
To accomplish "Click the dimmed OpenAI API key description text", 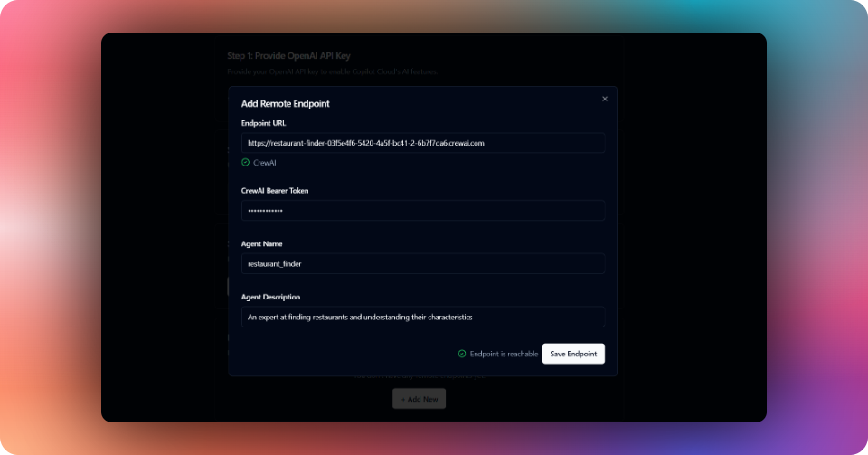I will point(332,71).
